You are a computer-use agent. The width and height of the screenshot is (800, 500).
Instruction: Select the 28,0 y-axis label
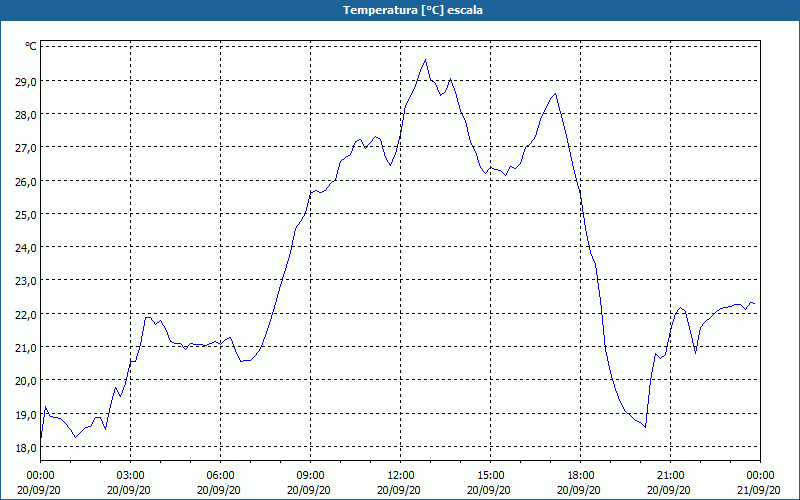(27, 115)
